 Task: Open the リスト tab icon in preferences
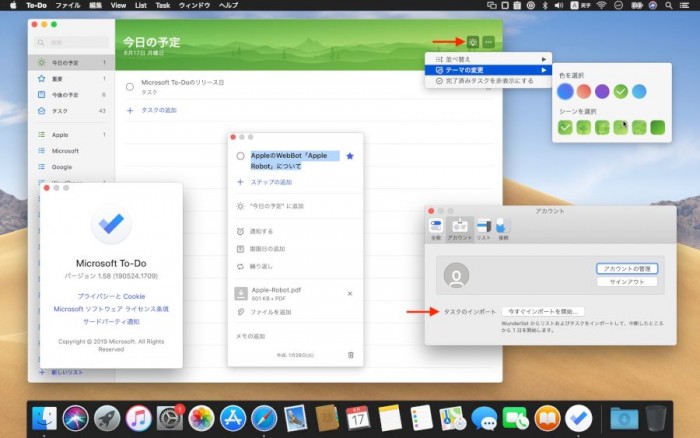coord(484,227)
